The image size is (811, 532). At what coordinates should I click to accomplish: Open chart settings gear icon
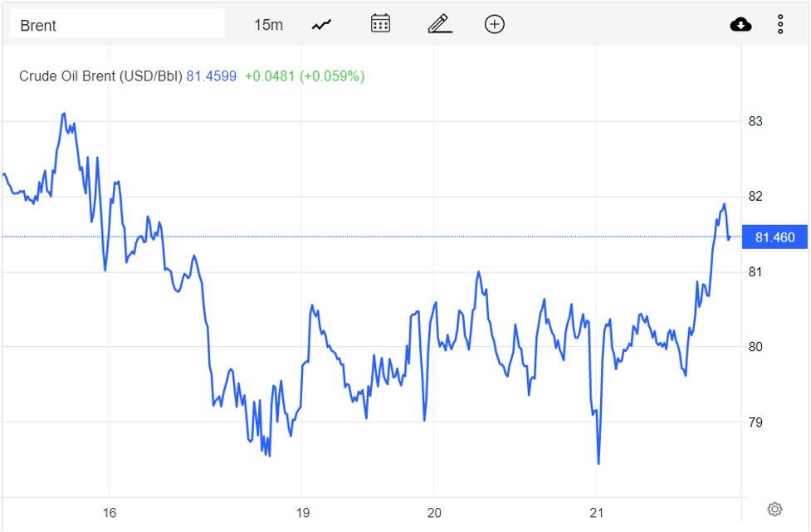(x=774, y=509)
